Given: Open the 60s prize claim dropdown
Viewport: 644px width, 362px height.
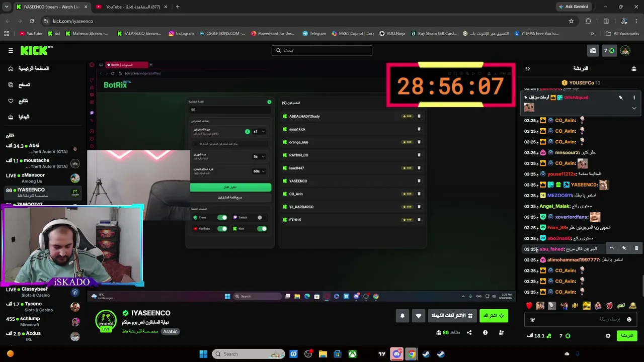Looking at the screenshot, I should (x=259, y=171).
